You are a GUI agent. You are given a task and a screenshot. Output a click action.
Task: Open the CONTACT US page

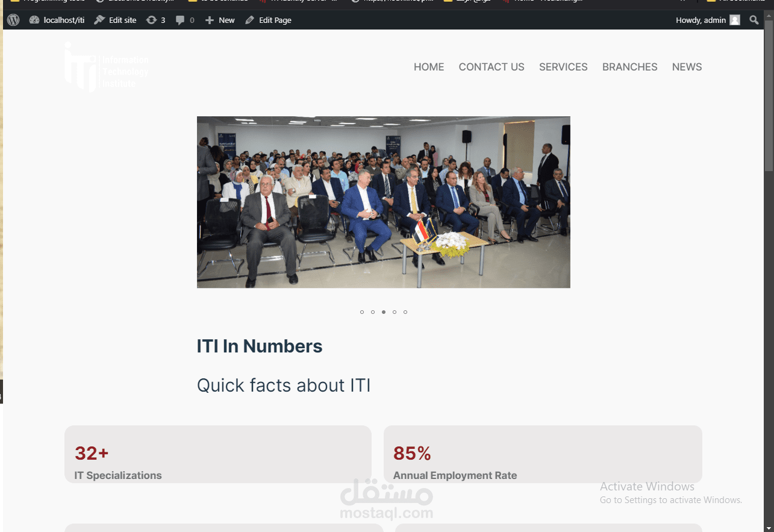click(x=492, y=67)
